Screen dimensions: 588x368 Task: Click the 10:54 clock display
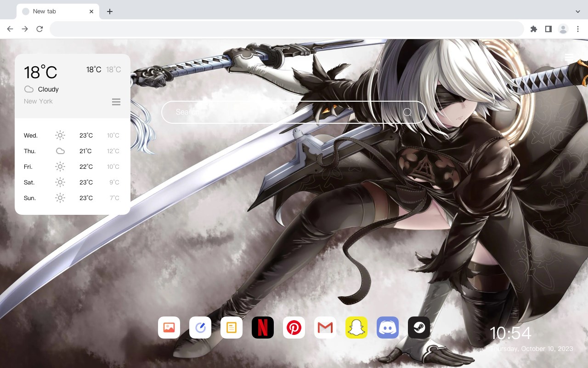point(510,333)
